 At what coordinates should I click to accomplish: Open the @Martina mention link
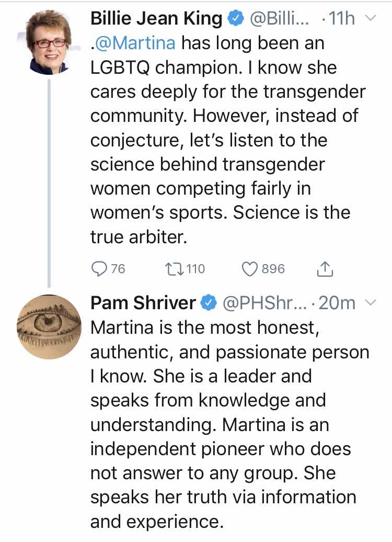click(x=136, y=43)
